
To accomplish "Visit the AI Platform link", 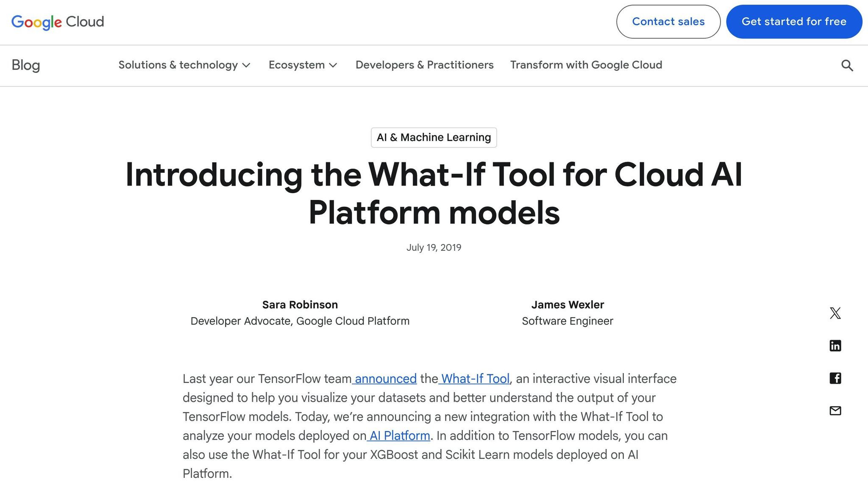I will [x=399, y=435].
